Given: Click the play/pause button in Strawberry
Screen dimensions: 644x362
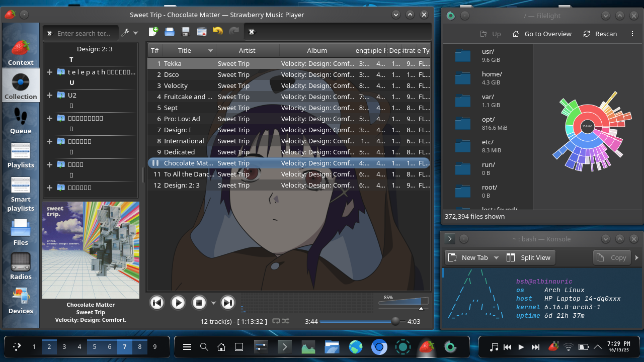Looking at the screenshot, I should tap(178, 302).
